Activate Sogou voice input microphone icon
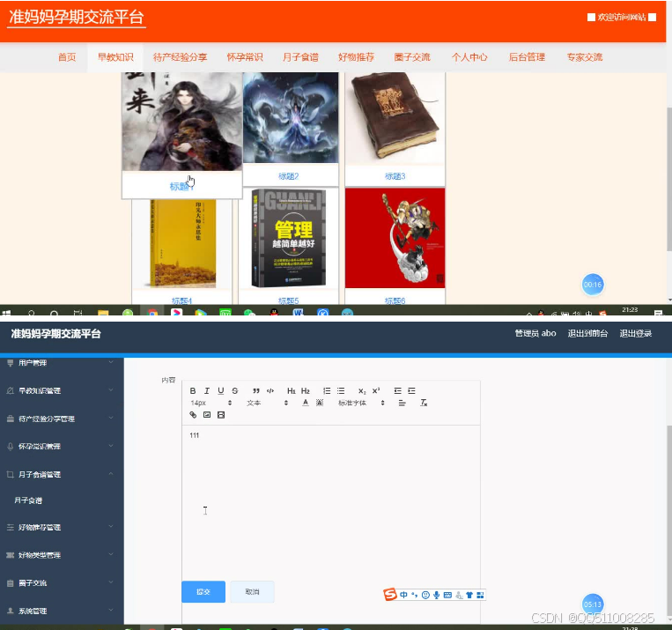Viewport: 672px width, 630px height. [436, 595]
